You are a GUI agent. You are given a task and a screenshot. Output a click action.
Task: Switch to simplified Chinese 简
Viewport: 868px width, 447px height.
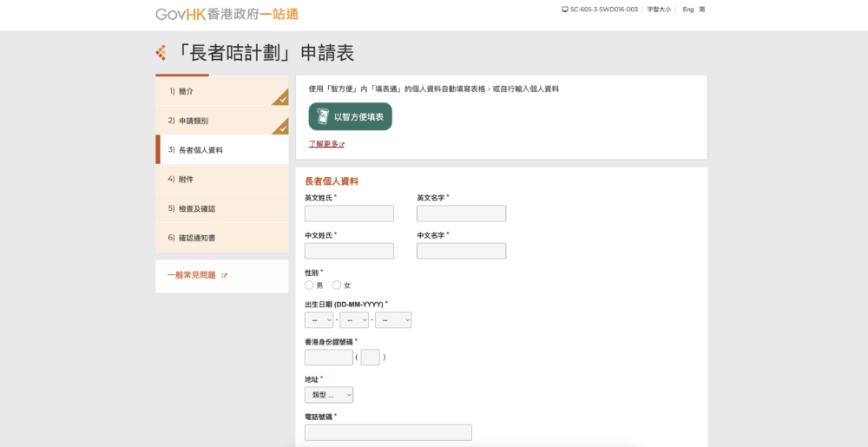click(702, 10)
